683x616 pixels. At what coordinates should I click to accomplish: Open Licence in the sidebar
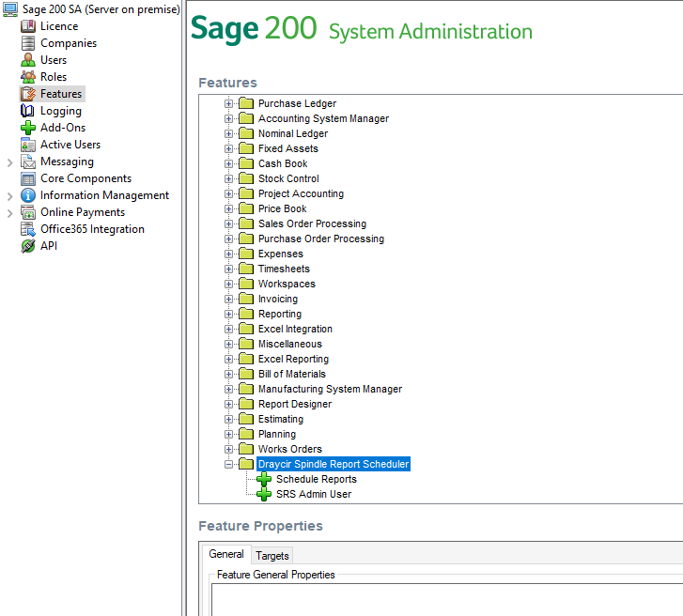[59, 26]
